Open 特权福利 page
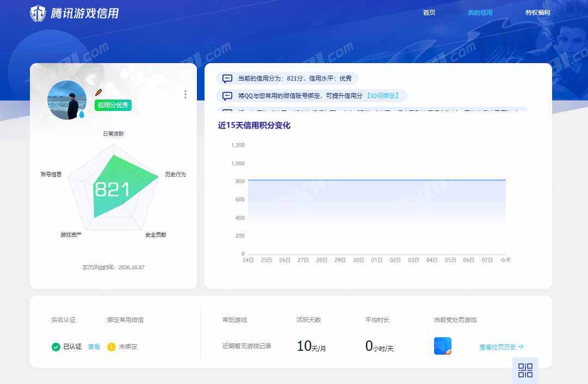The width and height of the screenshot is (588, 384). click(537, 13)
